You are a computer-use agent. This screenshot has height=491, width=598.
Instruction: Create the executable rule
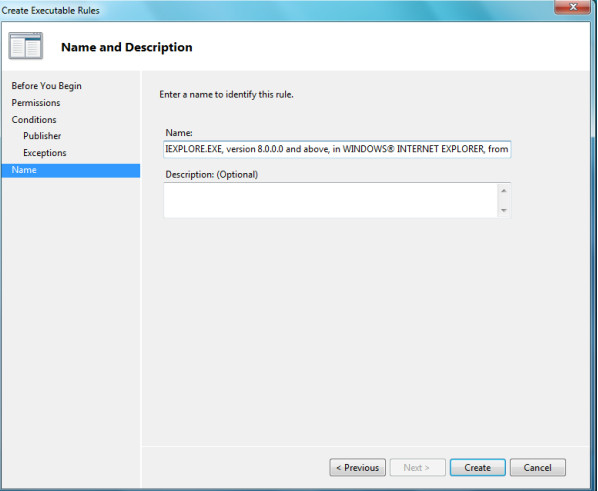pyautogui.click(x=477, y=467)
